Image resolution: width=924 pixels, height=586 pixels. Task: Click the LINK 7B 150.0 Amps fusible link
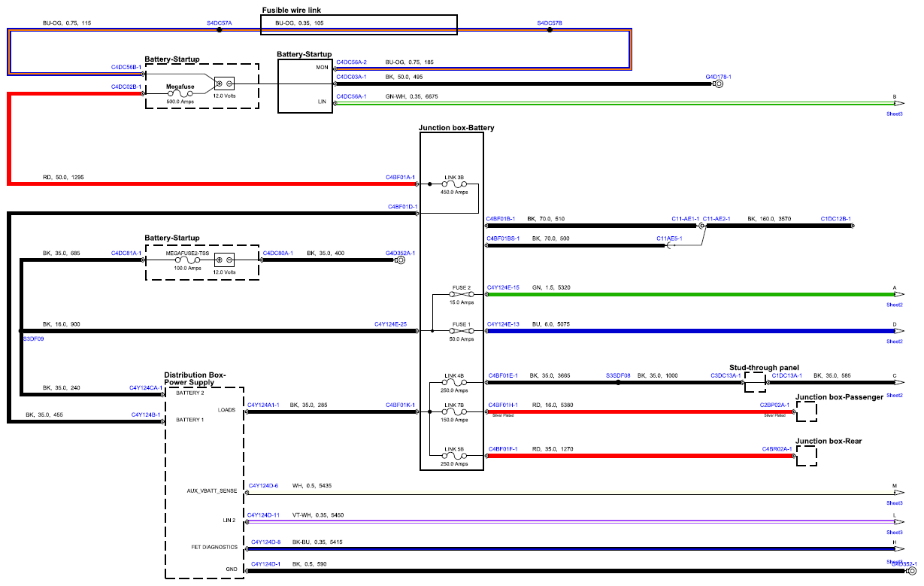point(456,411)
